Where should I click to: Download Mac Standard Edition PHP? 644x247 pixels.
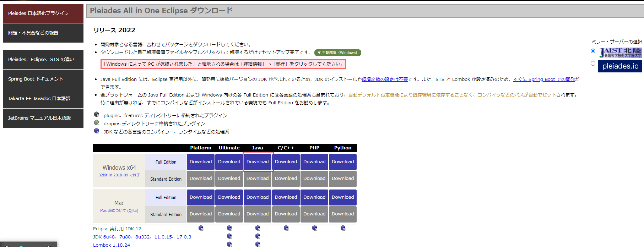(x=314, y=214)
